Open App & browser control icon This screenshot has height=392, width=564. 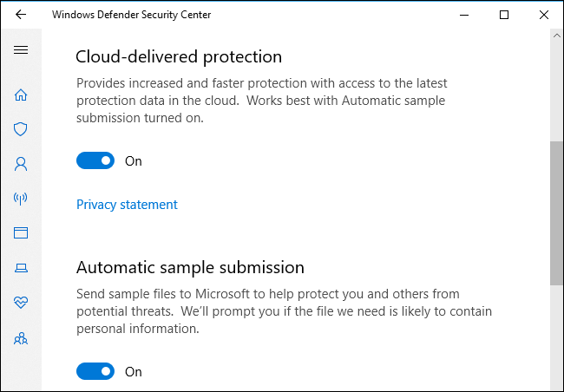21,232
